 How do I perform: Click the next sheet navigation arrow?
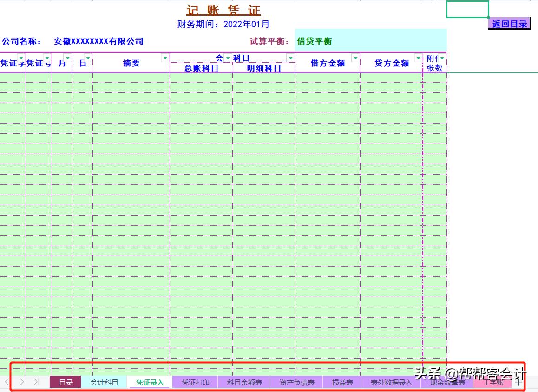[x=22, y=382]
